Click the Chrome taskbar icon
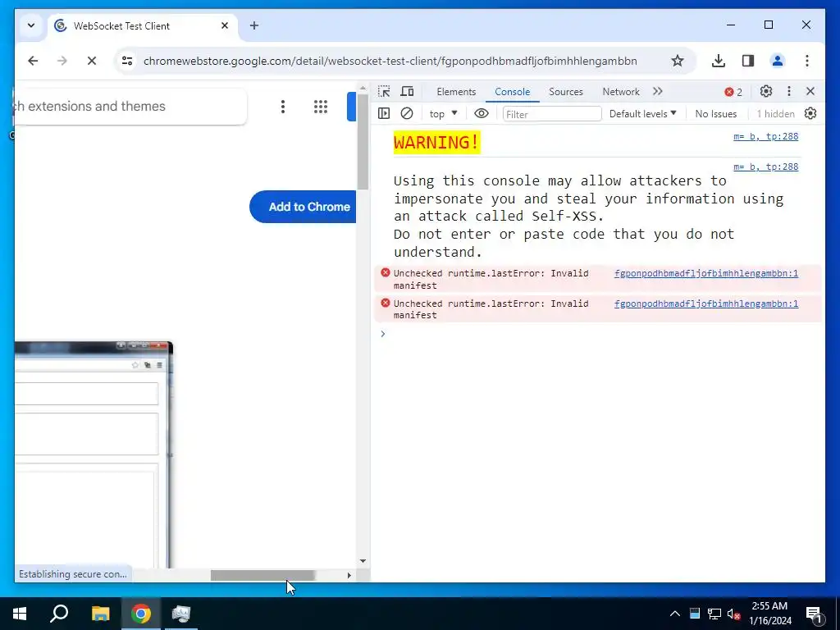The width and height of the screenshot is (840, 630). pos(141,614)
